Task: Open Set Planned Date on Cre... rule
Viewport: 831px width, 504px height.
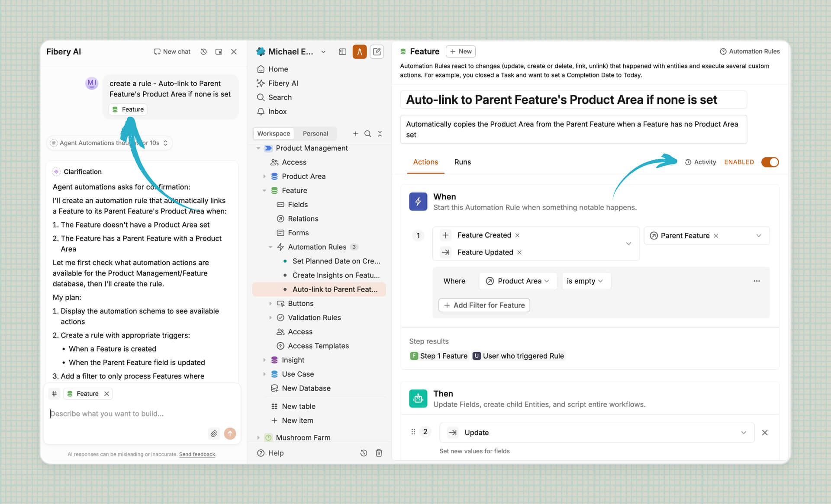Action: pos(336,261)
